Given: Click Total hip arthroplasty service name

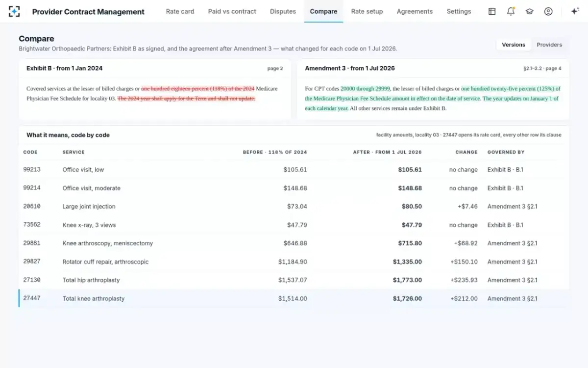Looking at the screenshot, I should pyautogui.click(x=91, y=280).
